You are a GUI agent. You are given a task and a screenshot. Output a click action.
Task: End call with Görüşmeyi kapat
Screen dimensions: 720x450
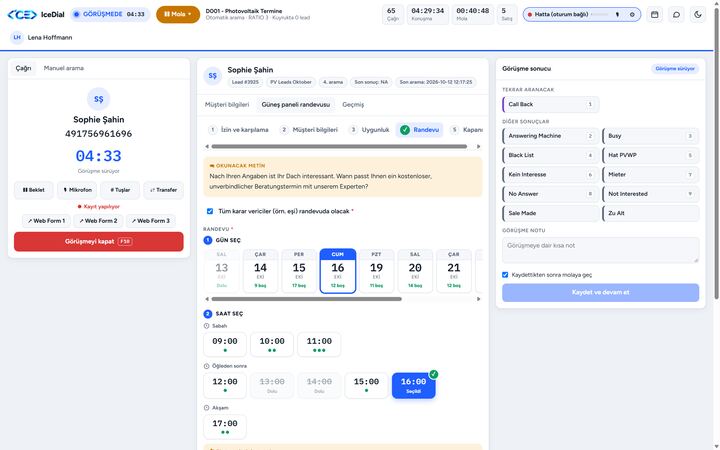tap(99, 242)
